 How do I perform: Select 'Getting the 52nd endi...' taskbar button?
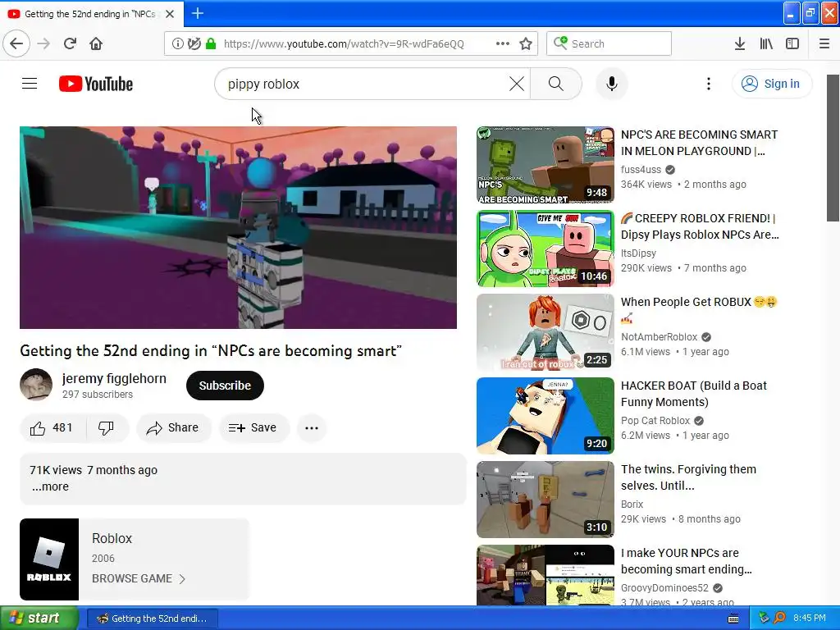pyautogui.click(x=153, y=619)
